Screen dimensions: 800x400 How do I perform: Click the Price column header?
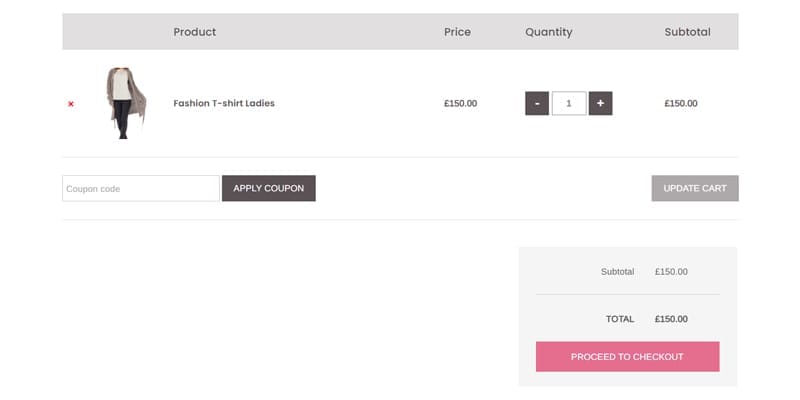pyautogui.click(x=457, y=32)
